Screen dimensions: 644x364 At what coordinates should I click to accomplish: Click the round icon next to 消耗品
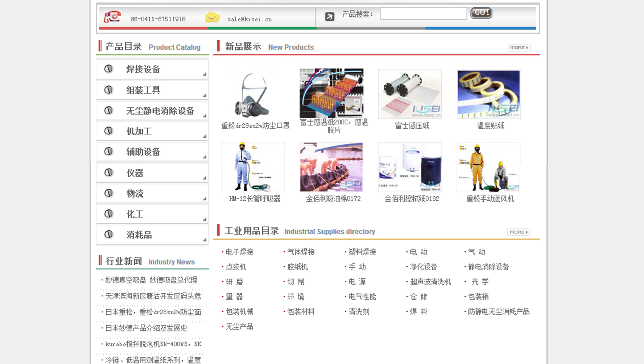[x=109, y=234]
